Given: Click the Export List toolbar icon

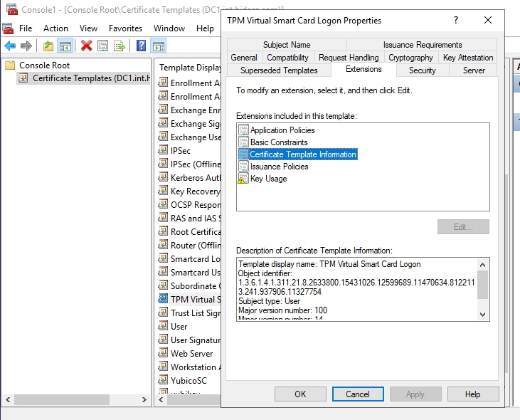Looking at the screenshot, I should point(120,46).
